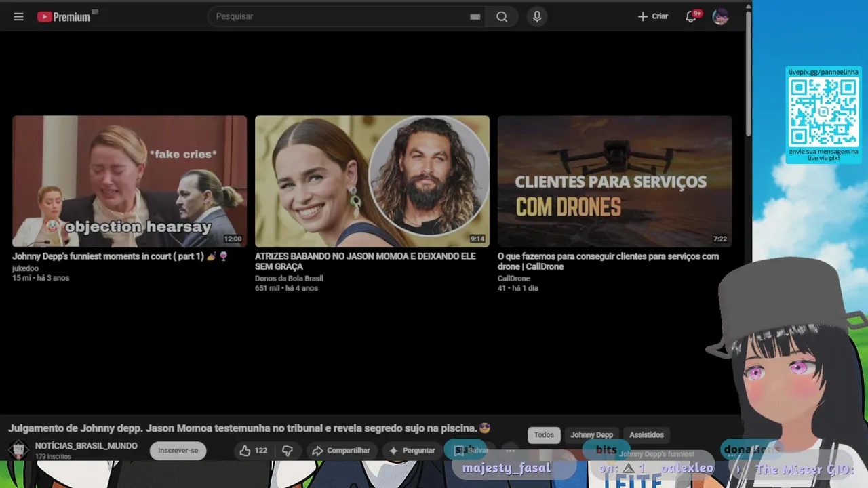The image size is (868, 488).
Task: Dislike the video with thumbs down
Action: (288, 451)
